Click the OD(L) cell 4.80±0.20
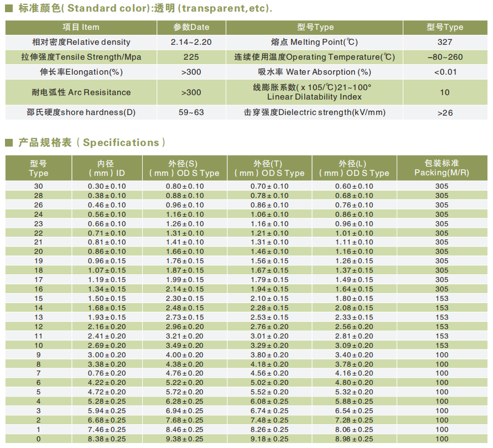The width and height of the screenshot is (493, 448). click(354, 383)
